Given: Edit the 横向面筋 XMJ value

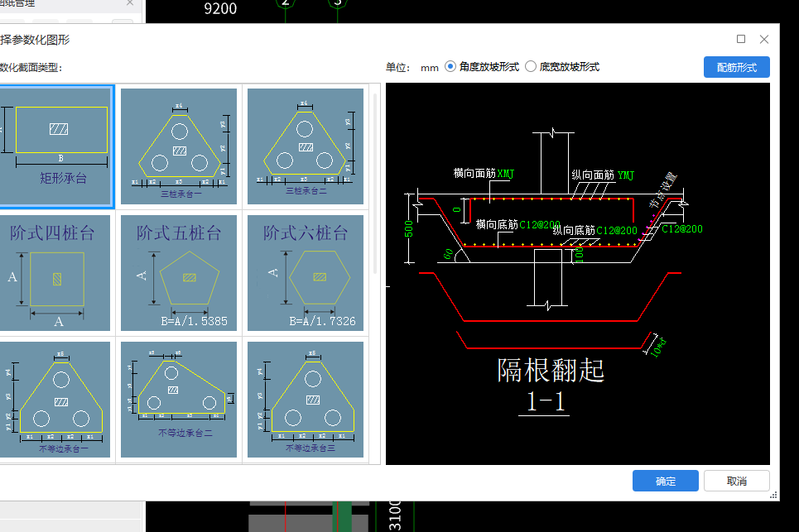Looking at the screenshot, I should coord(506,174).
